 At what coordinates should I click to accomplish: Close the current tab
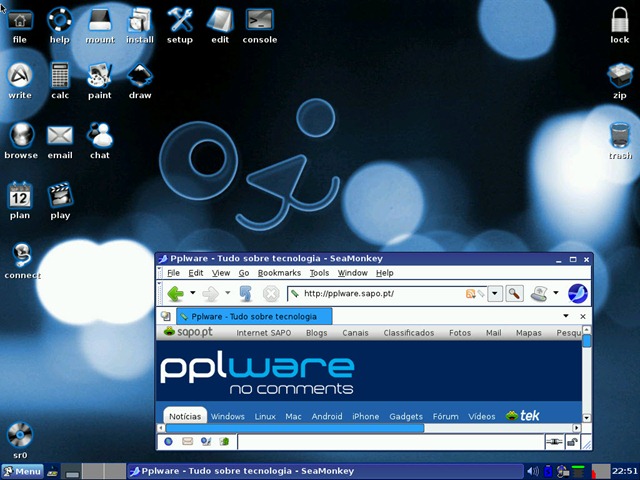coord(583,316)
